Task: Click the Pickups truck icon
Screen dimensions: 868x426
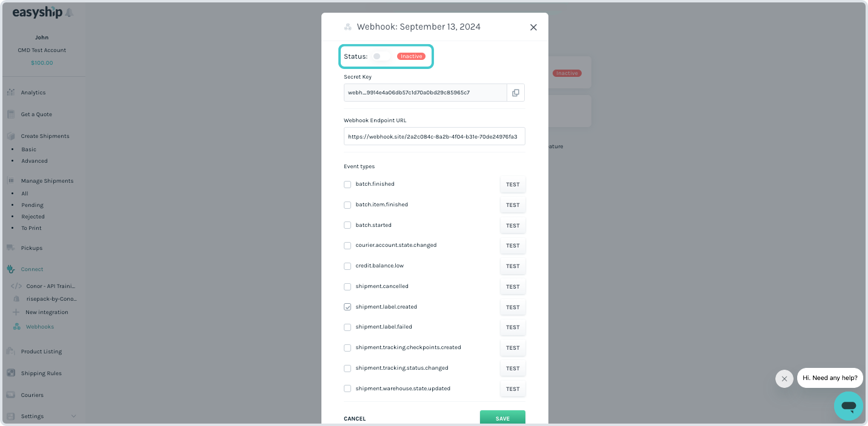Action: point(11,247)
